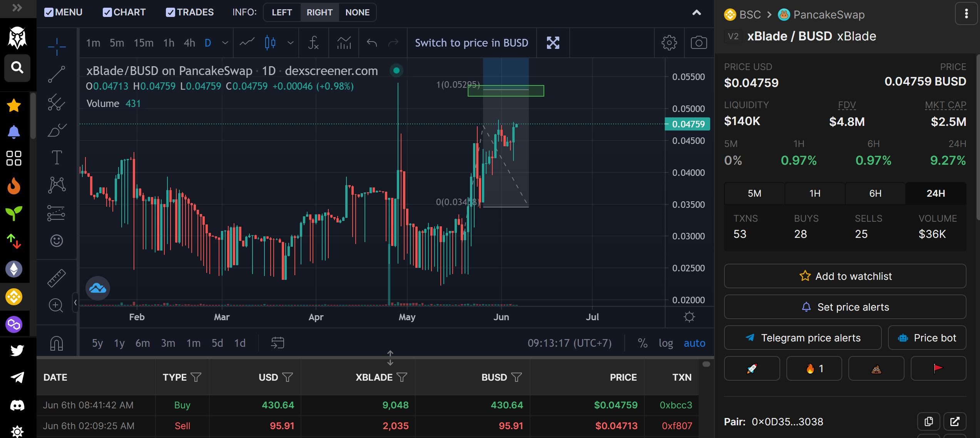
Task: Select the pitchfork drawing tool
Action: (57, 102)
